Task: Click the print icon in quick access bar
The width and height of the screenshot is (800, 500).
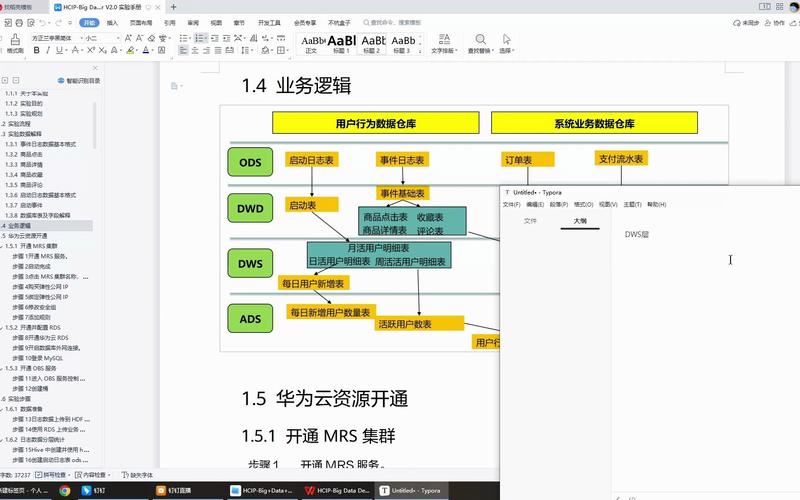Action: [19, 22]
